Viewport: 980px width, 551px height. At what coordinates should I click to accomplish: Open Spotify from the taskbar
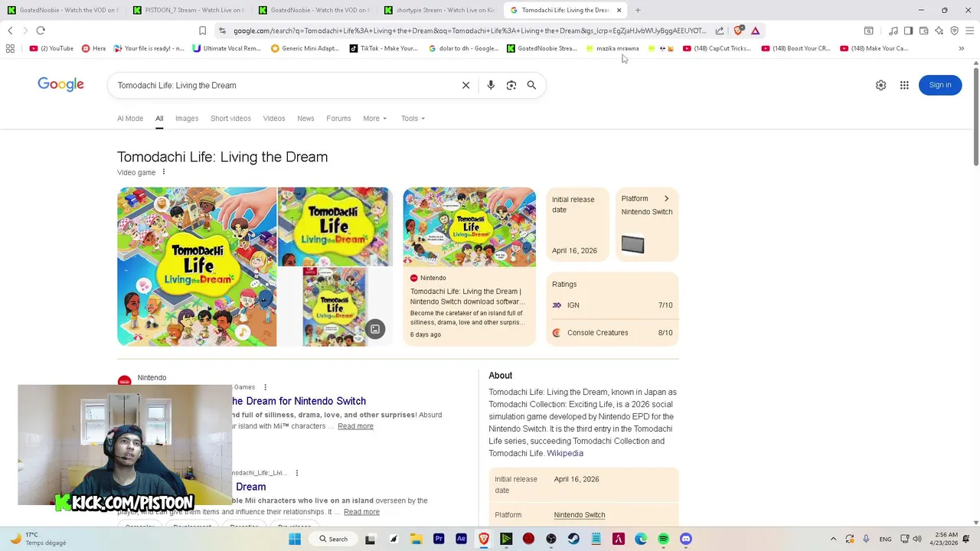(x=663, y=539)
